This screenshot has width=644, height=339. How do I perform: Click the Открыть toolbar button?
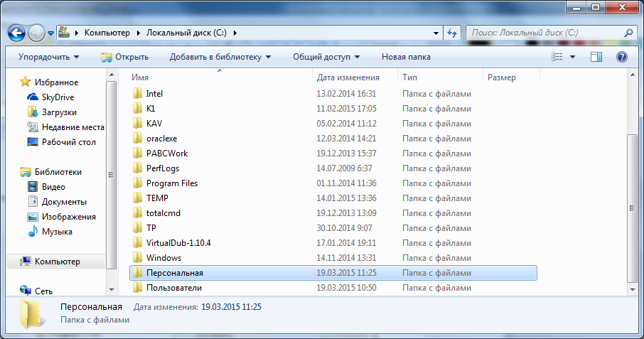click(x=125, y=57)
